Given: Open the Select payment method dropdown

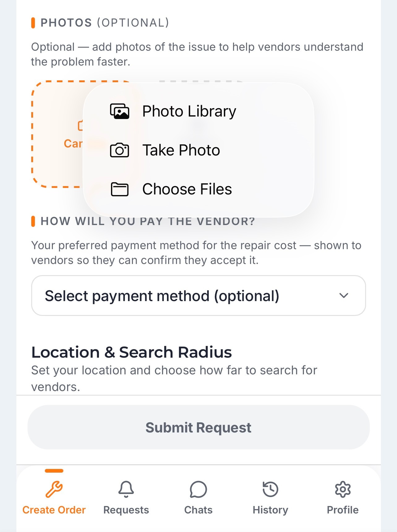Looking at the screenshot, I should click(198, 296).
